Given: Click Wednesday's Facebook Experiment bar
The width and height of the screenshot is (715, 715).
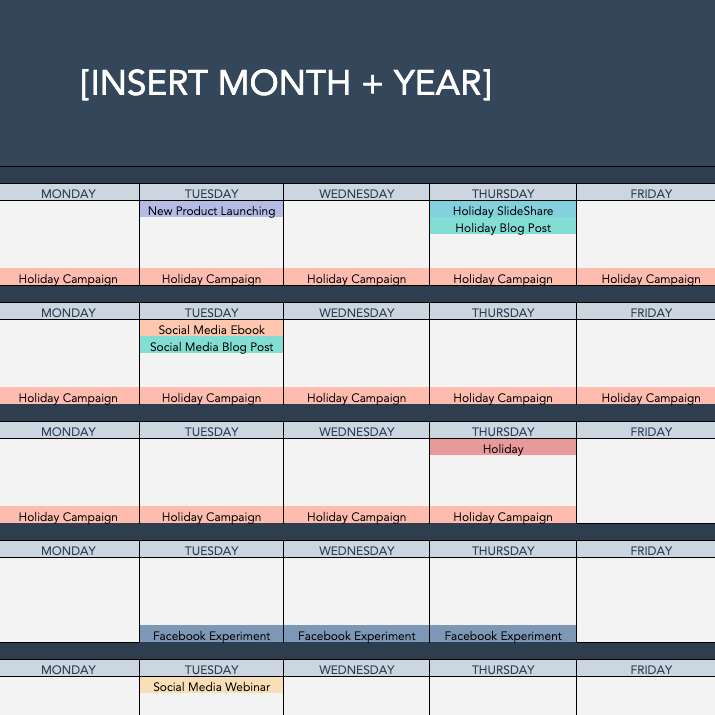Looking at the screenshot, I should [x=357, y=635].
